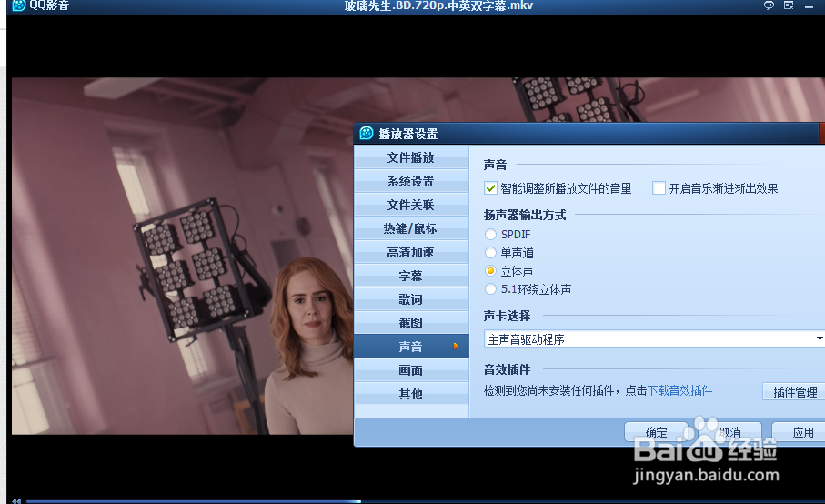Select the 5.1环绕立体声 radio button
The height and width of the screenshot is (504, 825).
click(x=490, y=288)
